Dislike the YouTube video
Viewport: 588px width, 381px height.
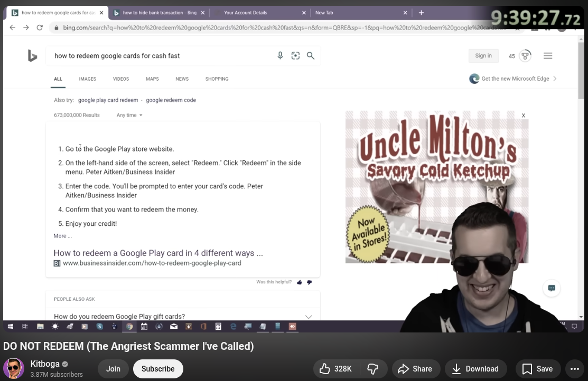pos(372,369)
